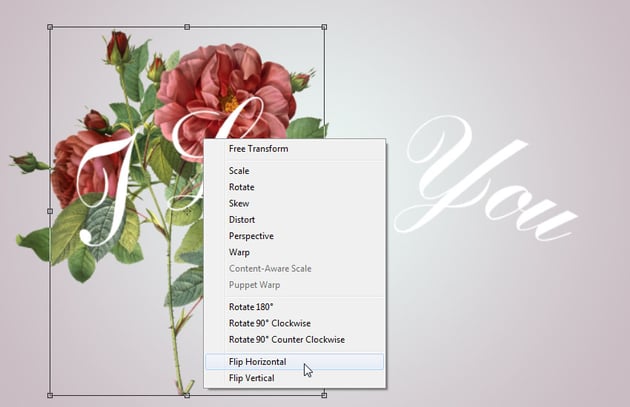
Task: Click the top-right transform handle
Action: point(324,27)
